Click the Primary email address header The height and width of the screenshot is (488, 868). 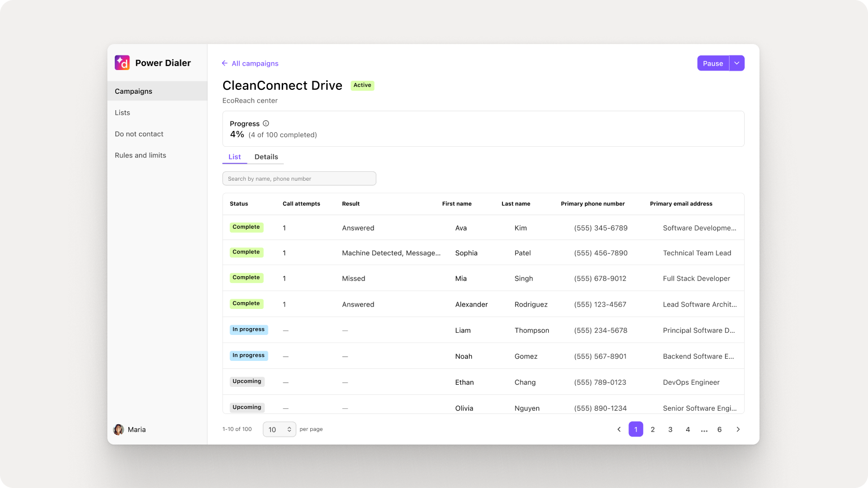tap(681, 204)
